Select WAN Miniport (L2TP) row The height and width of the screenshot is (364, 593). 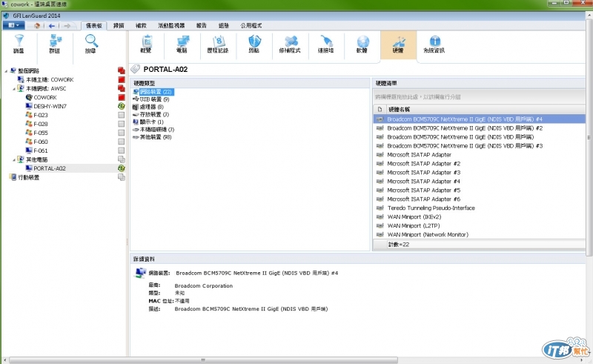(x=479, y=226)
